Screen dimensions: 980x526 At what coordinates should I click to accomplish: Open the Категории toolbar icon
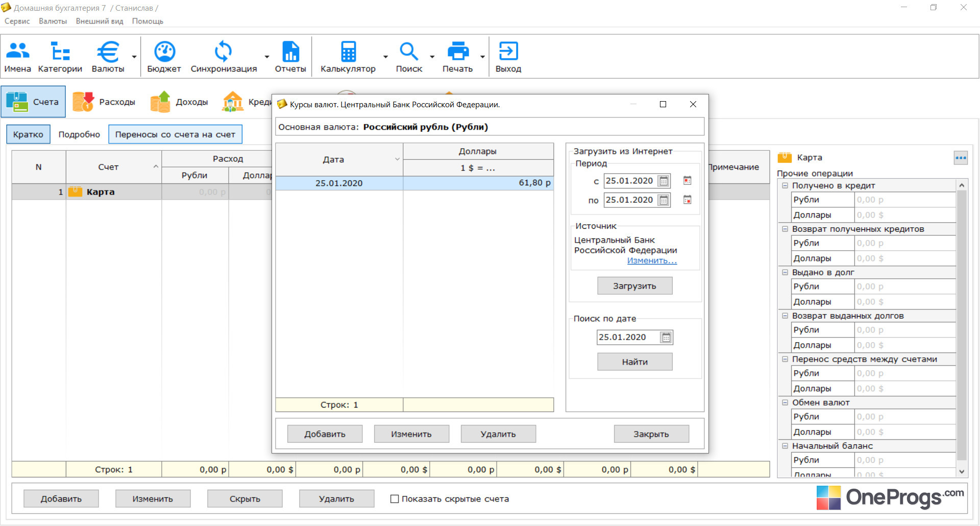60,56
